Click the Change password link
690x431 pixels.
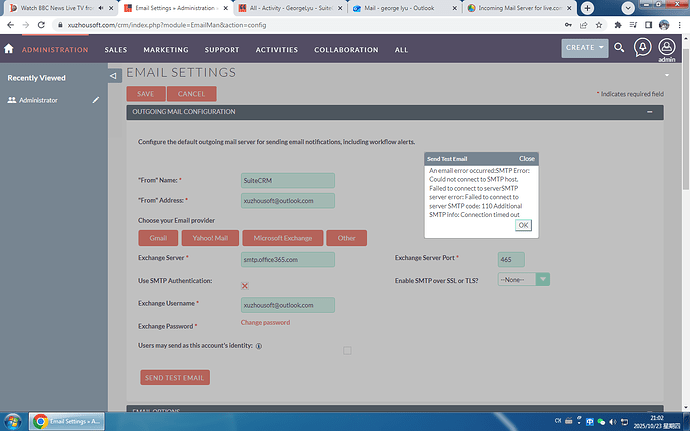pyautogui.click(x=265, y=323)
